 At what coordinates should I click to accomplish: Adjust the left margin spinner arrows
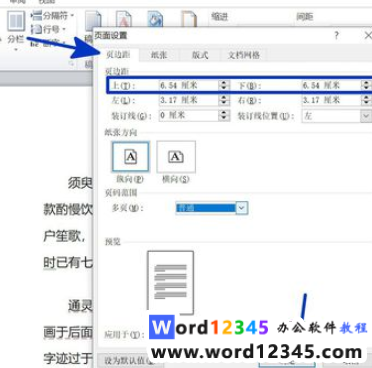coord(224,100)
